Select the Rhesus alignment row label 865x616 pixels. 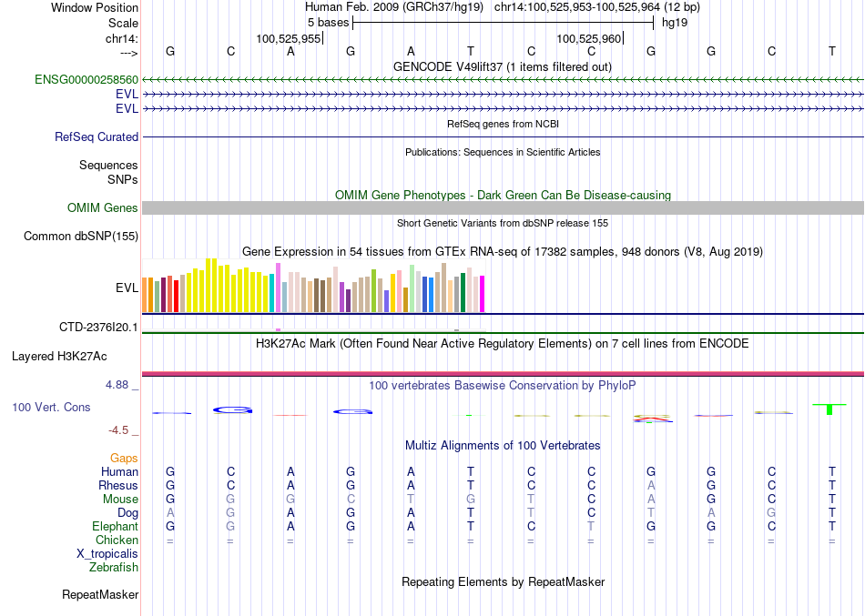point(118,485)
